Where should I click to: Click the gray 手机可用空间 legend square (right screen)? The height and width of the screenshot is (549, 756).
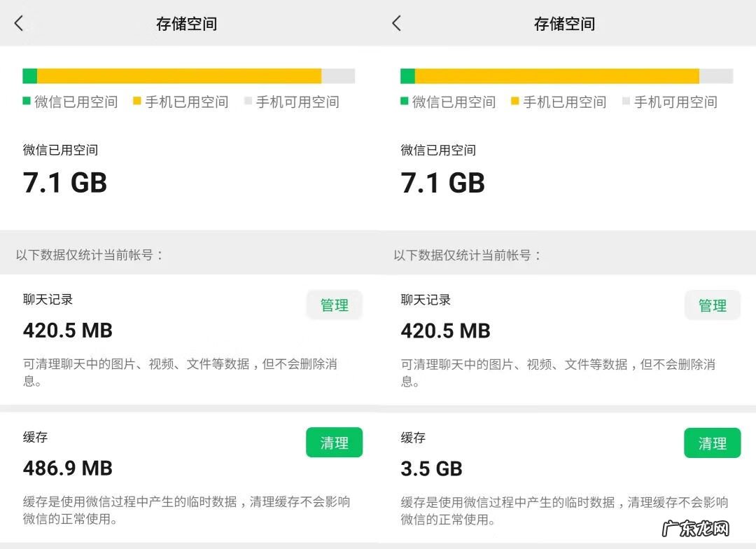tap(629, 102)
